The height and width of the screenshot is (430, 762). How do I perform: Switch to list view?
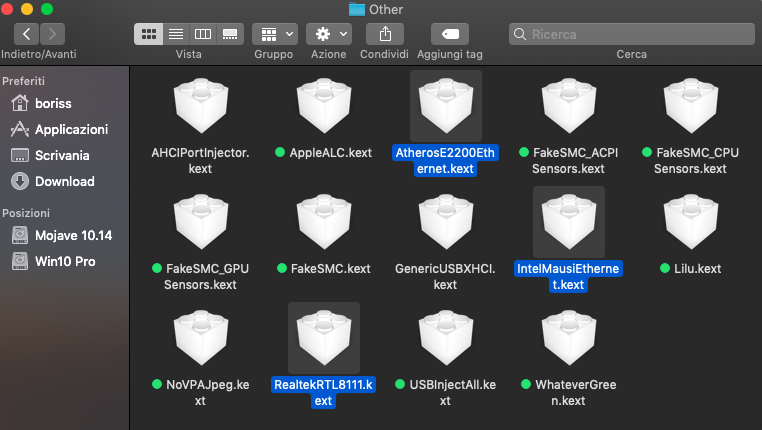tap(176, 34)
